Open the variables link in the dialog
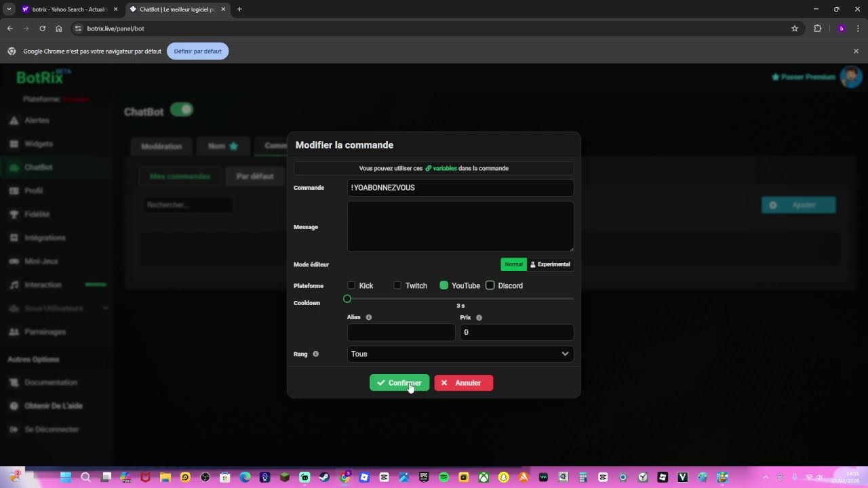The height and width of the screenshot is (488, 868). click(x=441, y=168)
